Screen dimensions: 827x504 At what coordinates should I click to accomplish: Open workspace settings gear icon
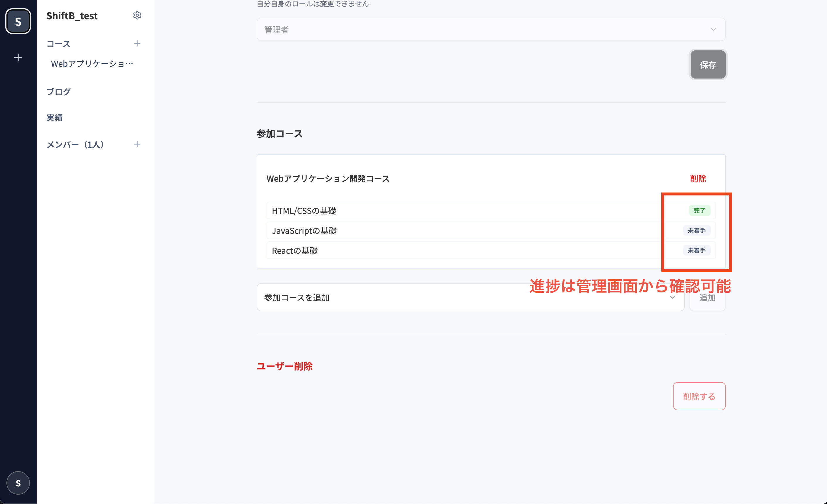pos(137,16)
